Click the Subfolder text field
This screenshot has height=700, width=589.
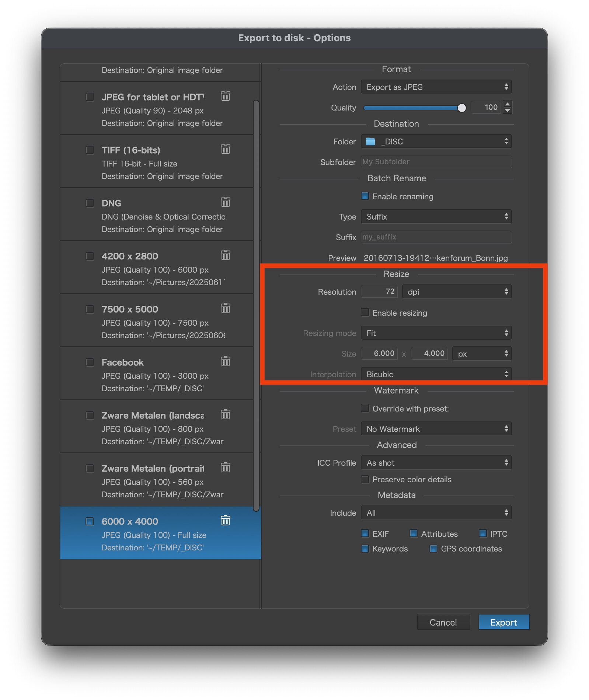[x=436, y=162]
